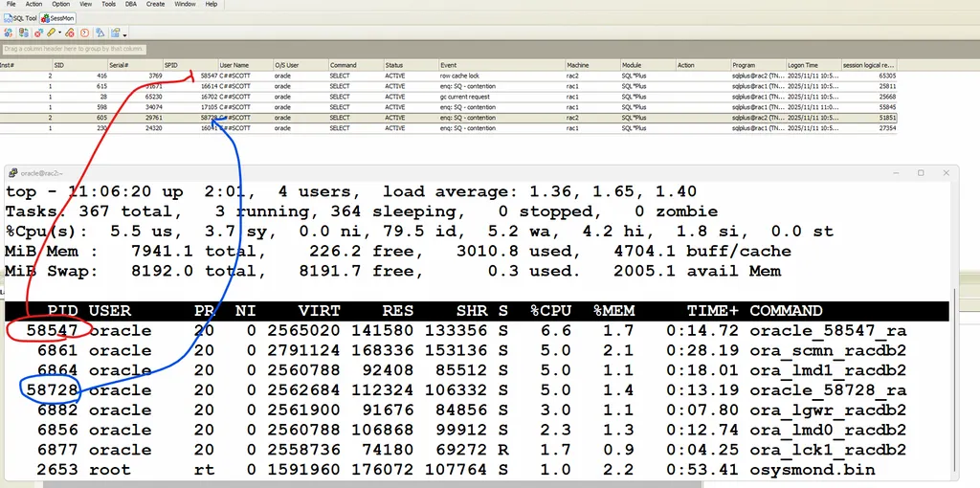The image size is (980, 488).
Task: Select the SID 605 cell
Action: [x=80, y=118]
